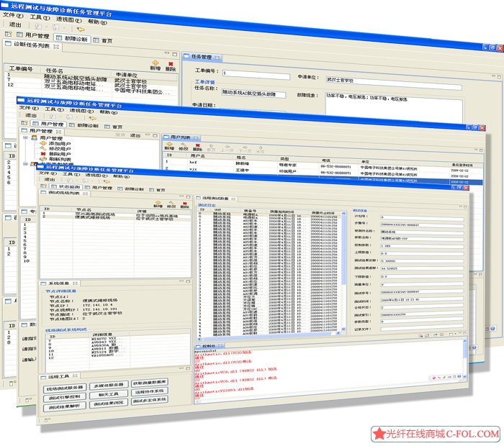Switch to the 状态监测 tab in the front window

[66, 186]
